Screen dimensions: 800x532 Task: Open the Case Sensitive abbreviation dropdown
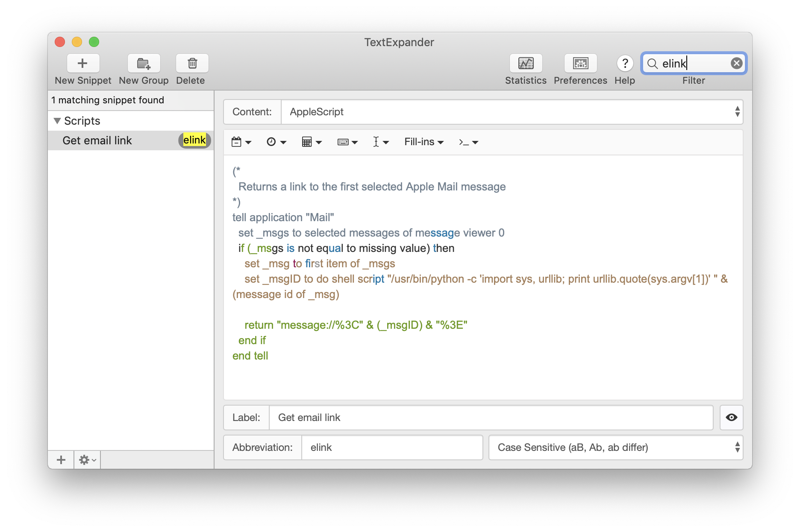click(616, 447)
